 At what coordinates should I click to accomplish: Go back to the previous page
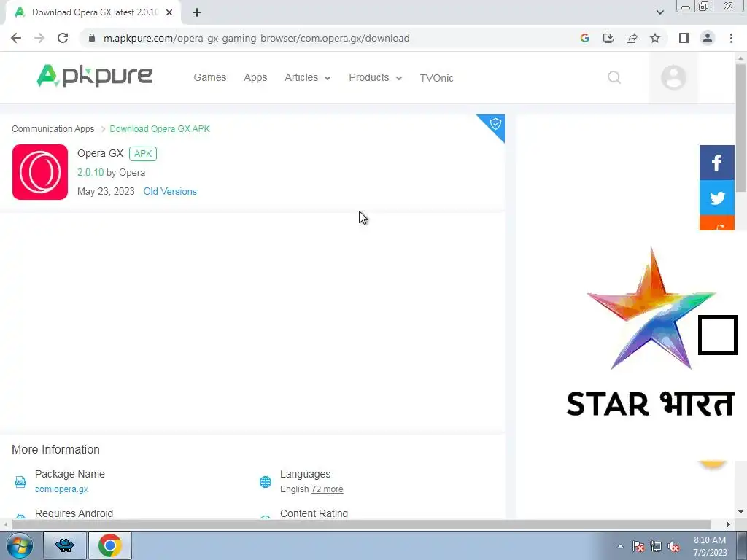(x=16, y=38)
